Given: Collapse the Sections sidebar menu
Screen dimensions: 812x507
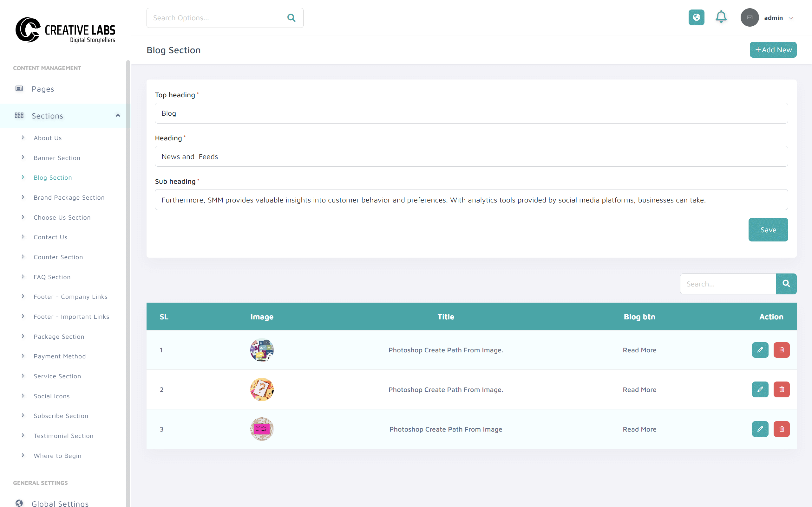Looking at the screenshot, I should coord(117,116).
